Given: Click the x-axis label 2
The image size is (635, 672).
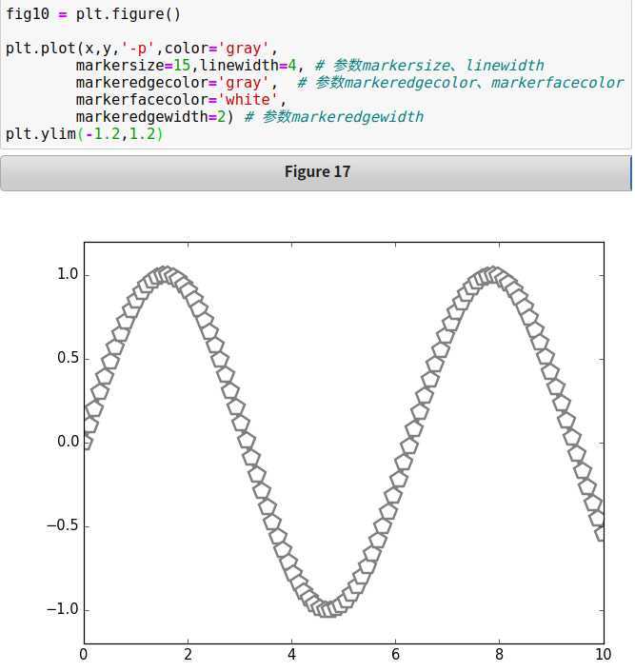Looking at the screenshot, I should click(188, 655).
